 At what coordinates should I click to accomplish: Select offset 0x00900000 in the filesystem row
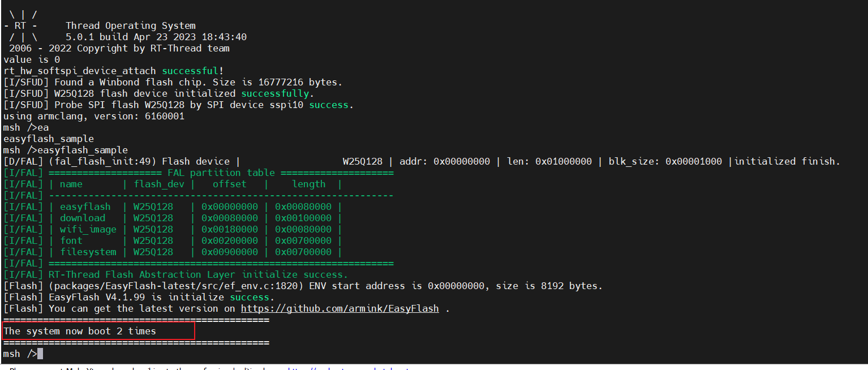click(230, 252)
